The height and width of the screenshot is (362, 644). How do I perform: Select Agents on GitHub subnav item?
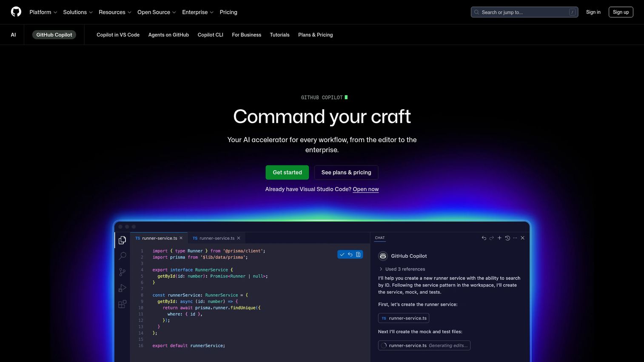pos(168,35)
